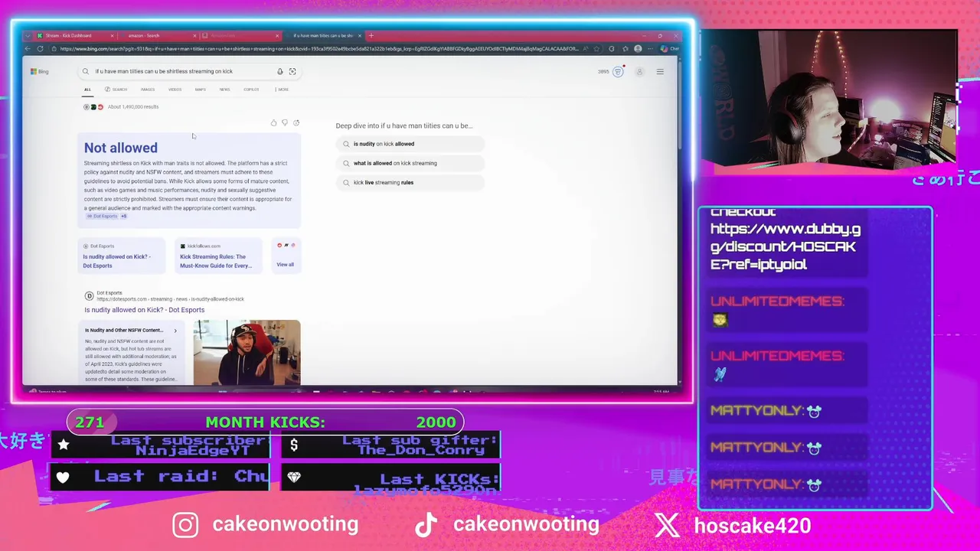Open a new browser tab with plus
Image resolution: width=980 pixels, height=551 pixels.
[371, 35]
